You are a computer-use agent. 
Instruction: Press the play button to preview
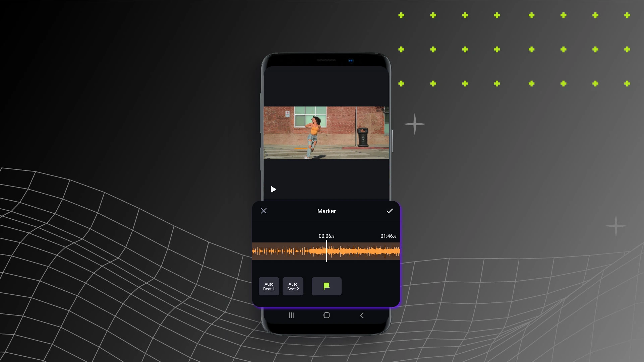click(x=273, y=189)
